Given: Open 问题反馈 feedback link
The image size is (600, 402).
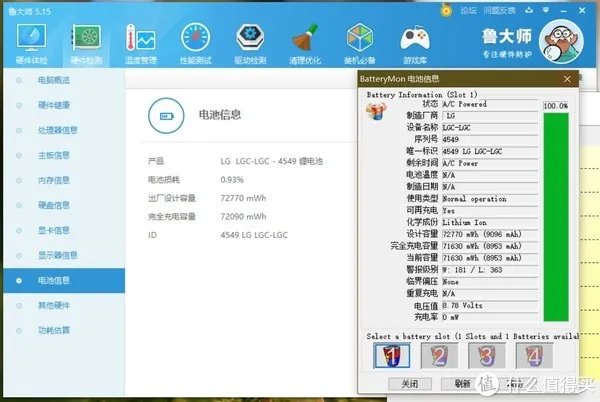Looking at the screenshot, I should (499, 11).
